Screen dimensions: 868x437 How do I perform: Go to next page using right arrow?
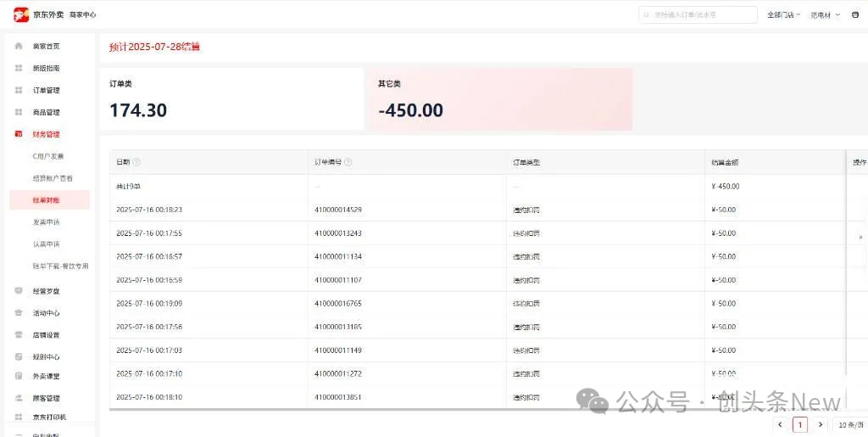[820, 424]
